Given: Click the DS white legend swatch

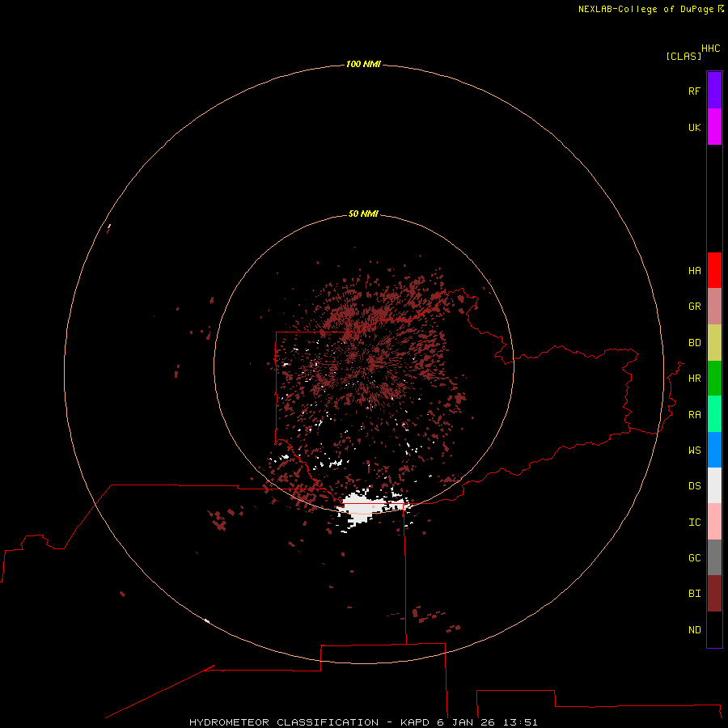Looking at the screenshot, I should 714,485.
